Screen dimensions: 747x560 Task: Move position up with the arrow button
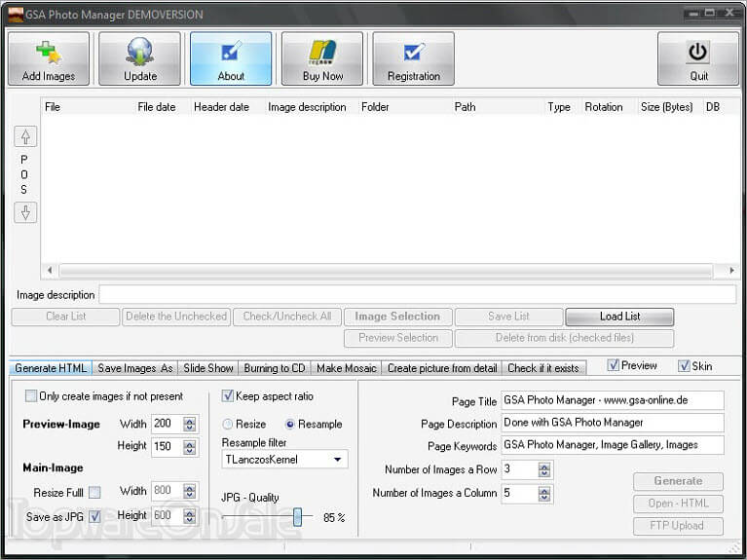(x=25, y=136)
